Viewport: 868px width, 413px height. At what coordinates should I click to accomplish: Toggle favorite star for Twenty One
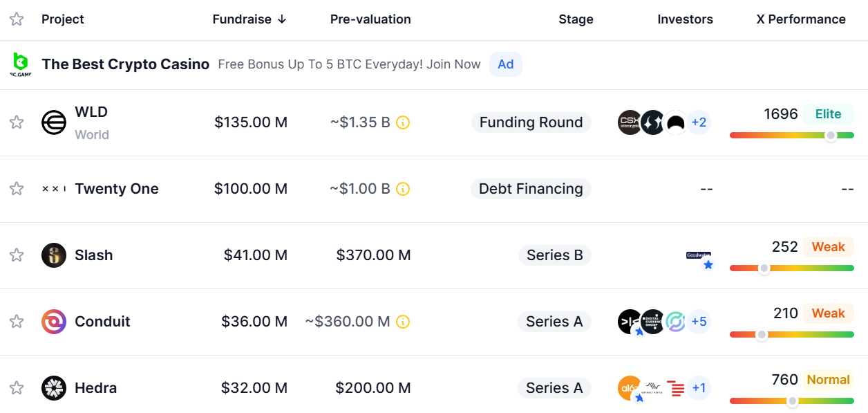17,189
